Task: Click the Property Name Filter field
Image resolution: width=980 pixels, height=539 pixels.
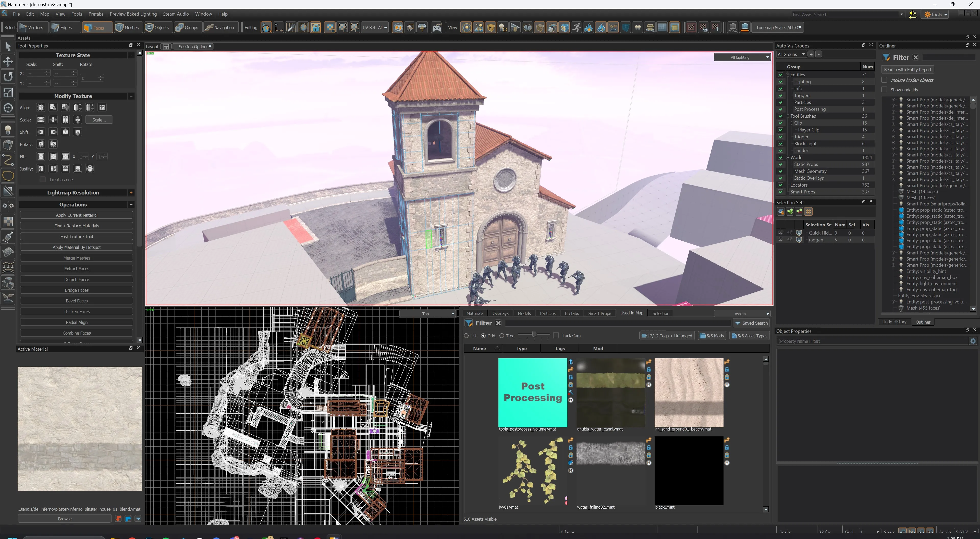Action: (x=872, y=341)
